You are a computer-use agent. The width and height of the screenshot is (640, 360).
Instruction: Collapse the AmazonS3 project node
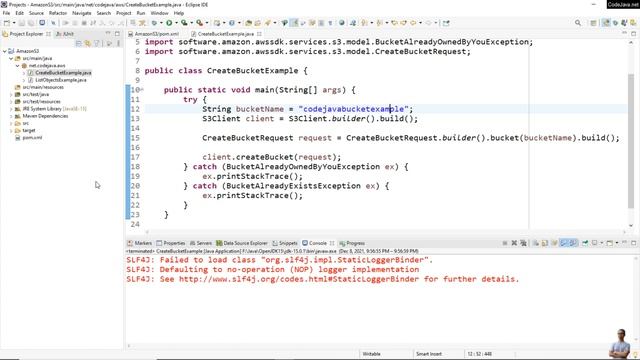click(5, 51)
